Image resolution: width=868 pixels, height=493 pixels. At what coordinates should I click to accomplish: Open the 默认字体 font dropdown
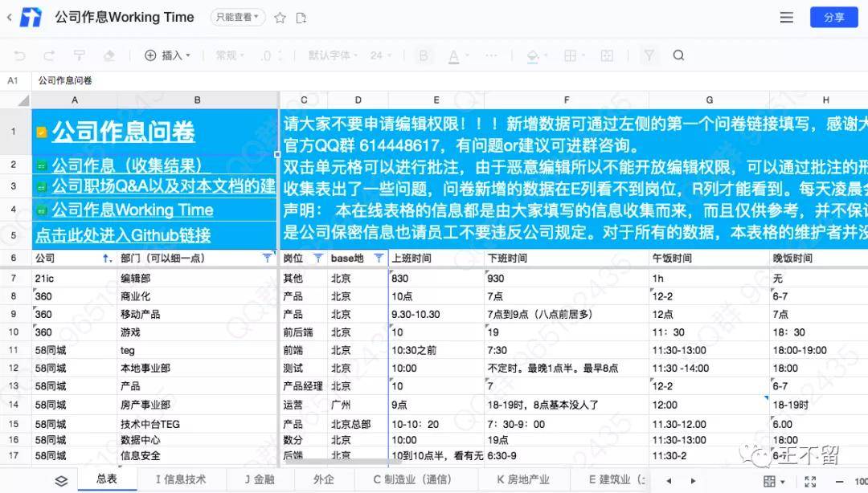click(x=333, y=55)
